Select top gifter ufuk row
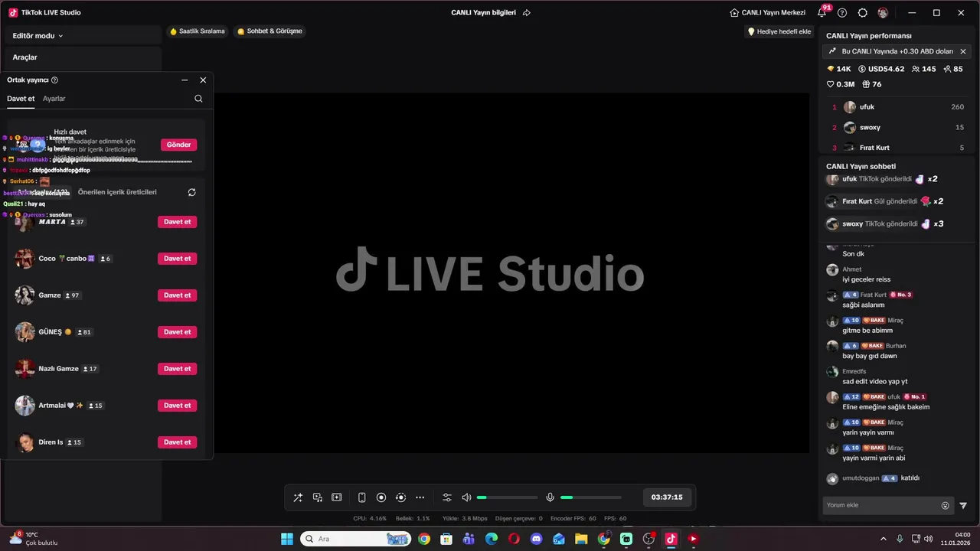This screenshot has width=980, height=551. click(897, 107)
